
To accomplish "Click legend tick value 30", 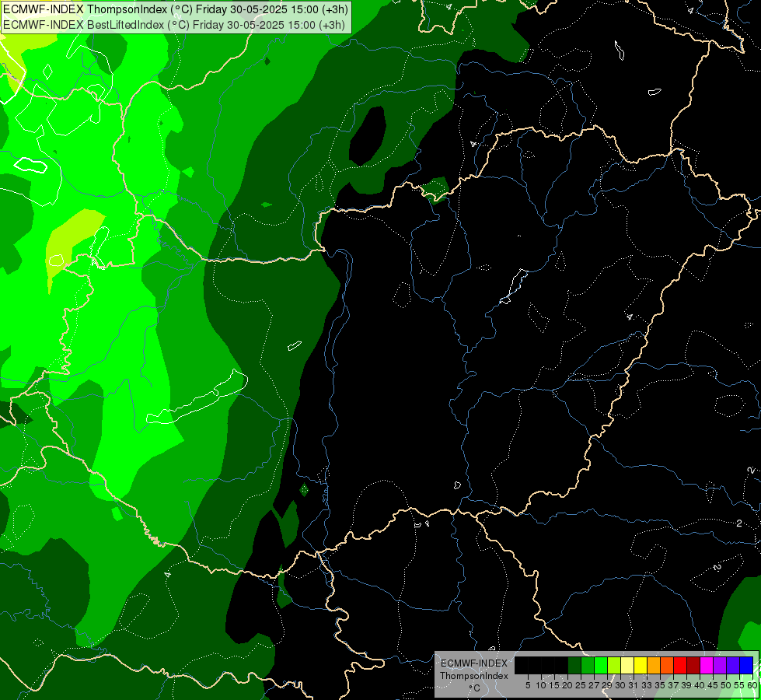I will [x=620, y=685].
